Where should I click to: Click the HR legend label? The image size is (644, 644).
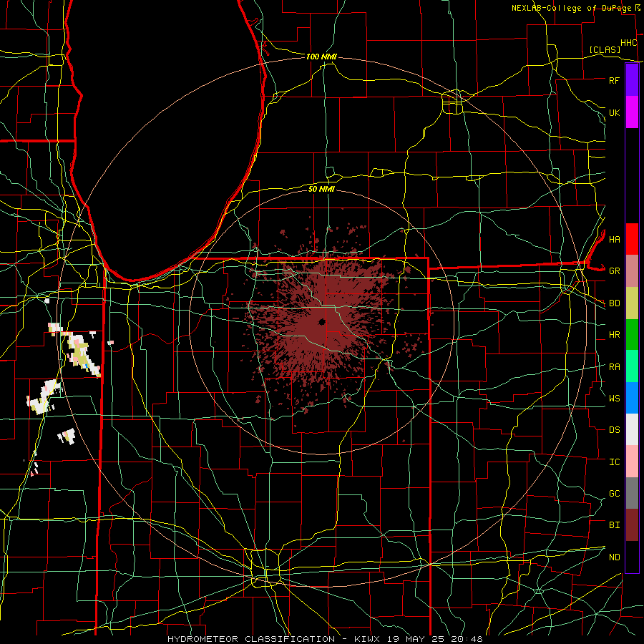(x=614, y=335)
